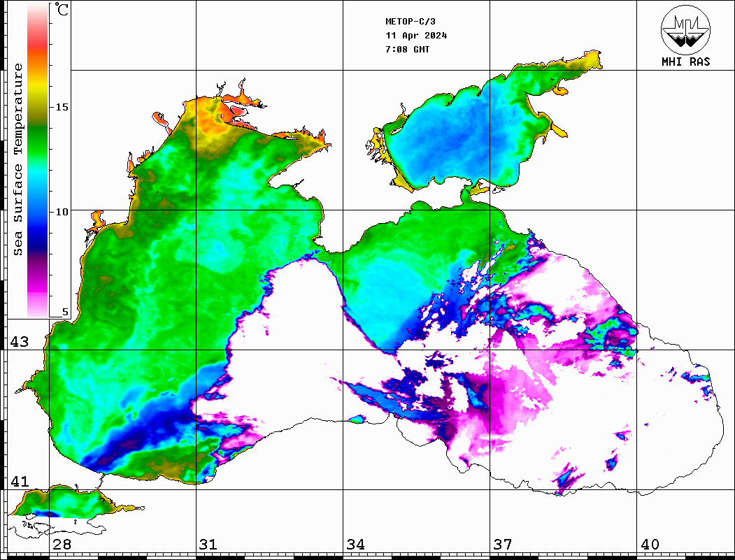Click longitude label '40'
This screenshot has width=735, height=560.
(x=650, y=544)
